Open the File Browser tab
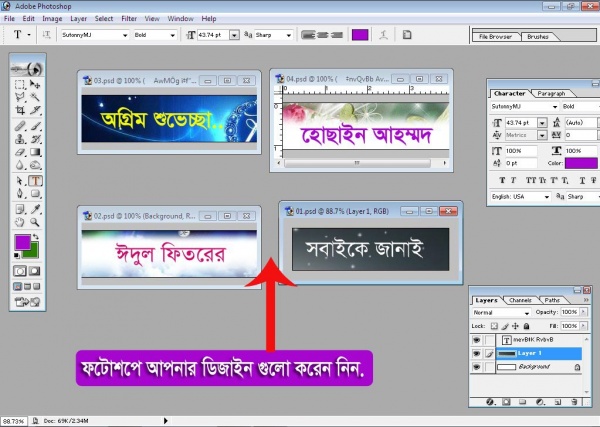This screenshot has height=427, width=600. click(496, 37)
